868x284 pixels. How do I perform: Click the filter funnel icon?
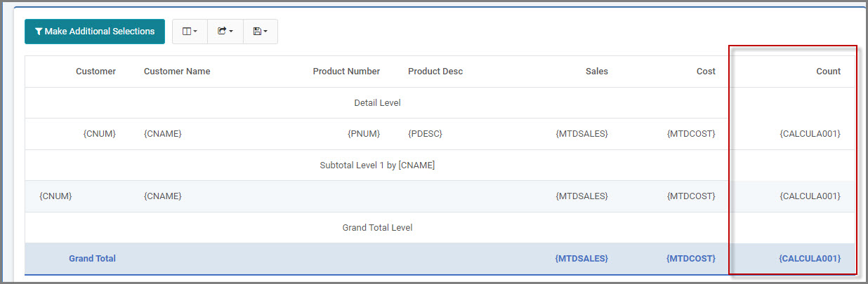39,32
